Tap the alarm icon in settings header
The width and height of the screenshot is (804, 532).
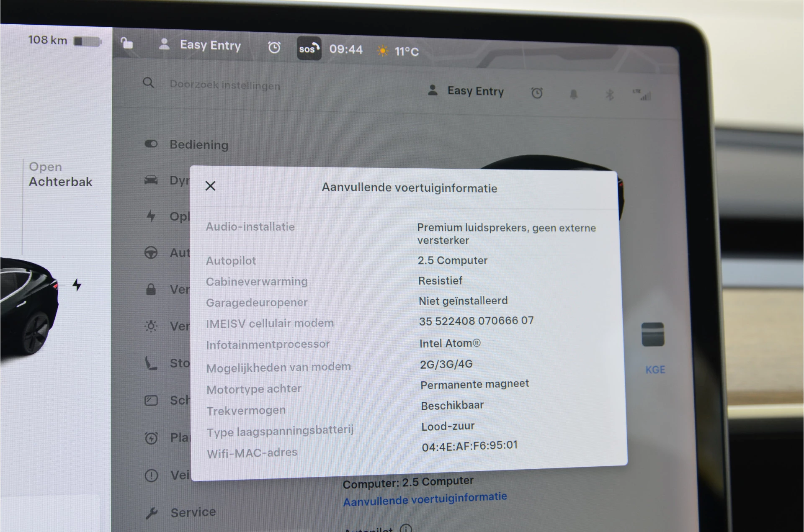pyautogui.click(x=536, y=93)
